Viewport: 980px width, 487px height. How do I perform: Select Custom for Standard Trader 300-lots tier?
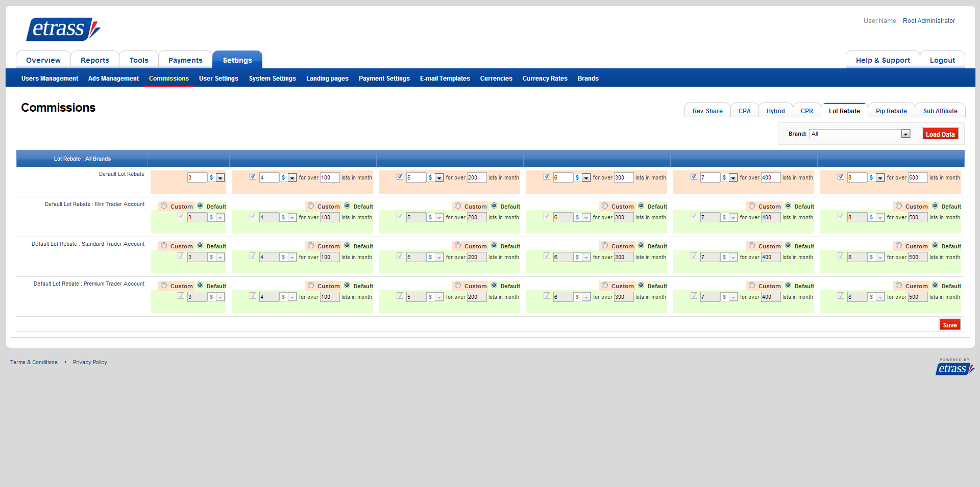pyautogui.click(x=605, y=246)
